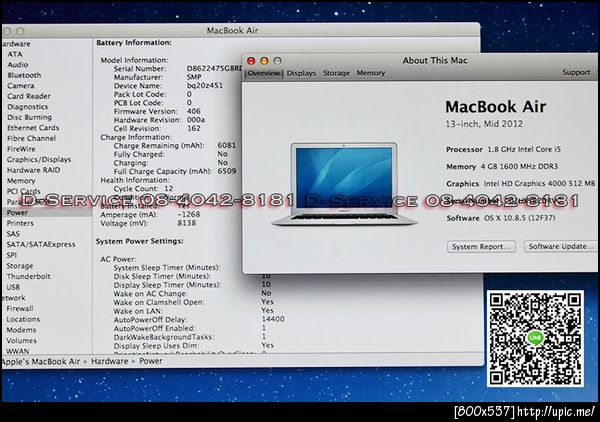Click the Charge Remaining value 6081
600x422 pixels.
click(227, 145)
